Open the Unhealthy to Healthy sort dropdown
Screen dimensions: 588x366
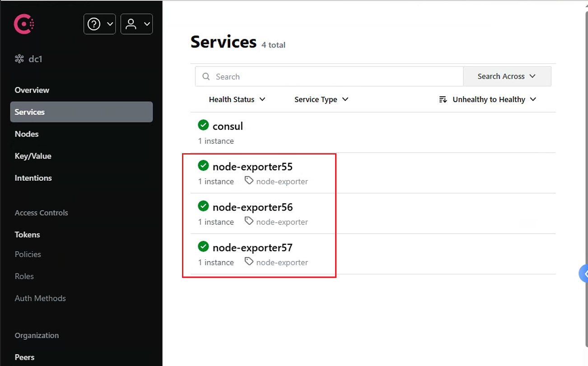click(x=488, y=99)
